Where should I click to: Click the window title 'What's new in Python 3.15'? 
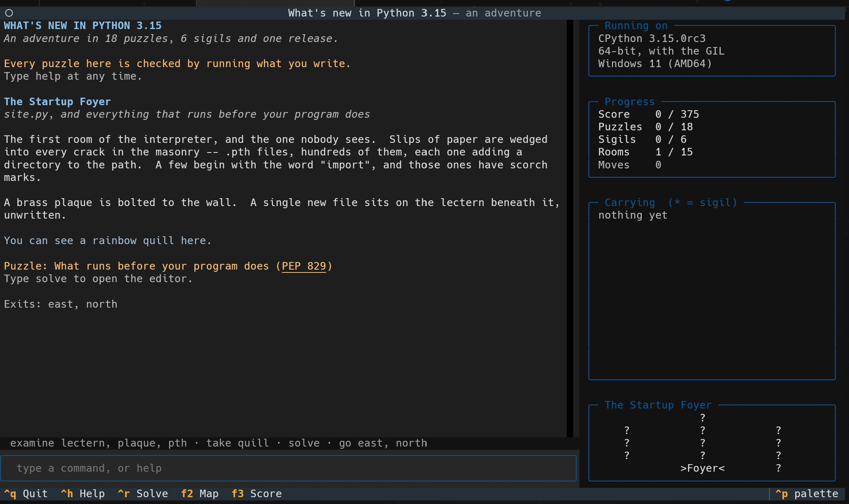(367, 13)
